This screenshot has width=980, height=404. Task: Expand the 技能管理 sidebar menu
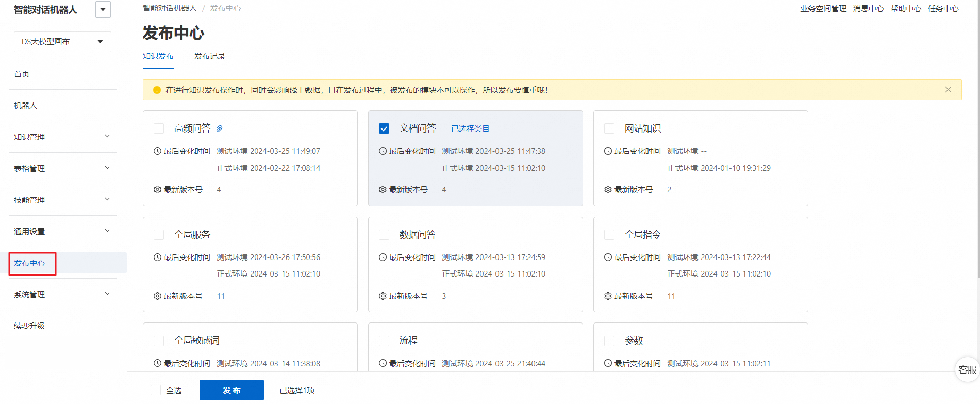(x=62, y=200)
